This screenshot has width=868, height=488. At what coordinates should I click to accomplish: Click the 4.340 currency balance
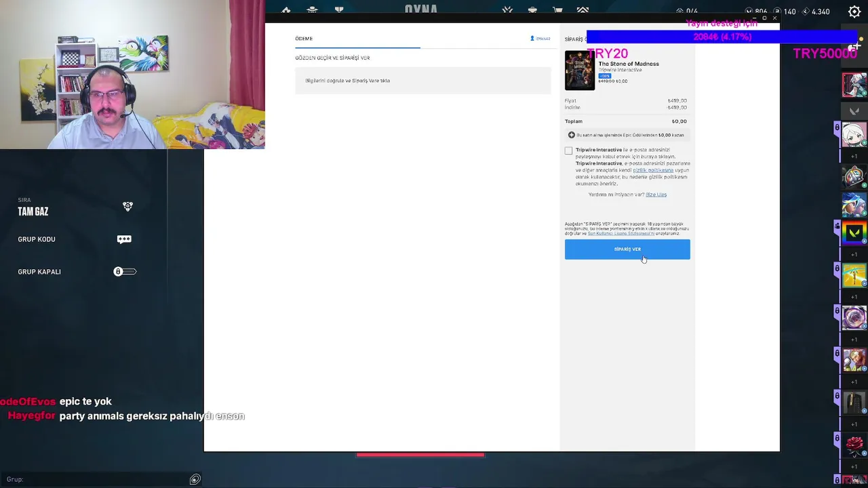821,12
